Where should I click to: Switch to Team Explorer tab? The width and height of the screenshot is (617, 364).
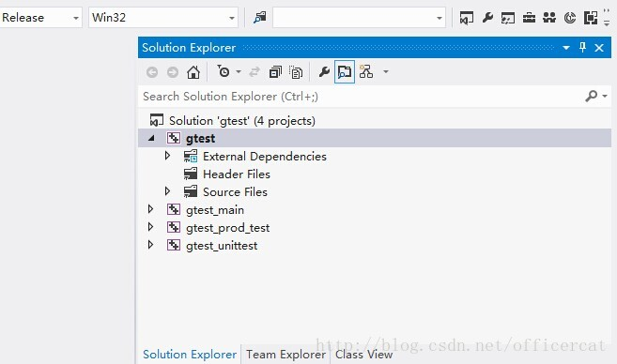pyautogui.click(x=285, y=355)
